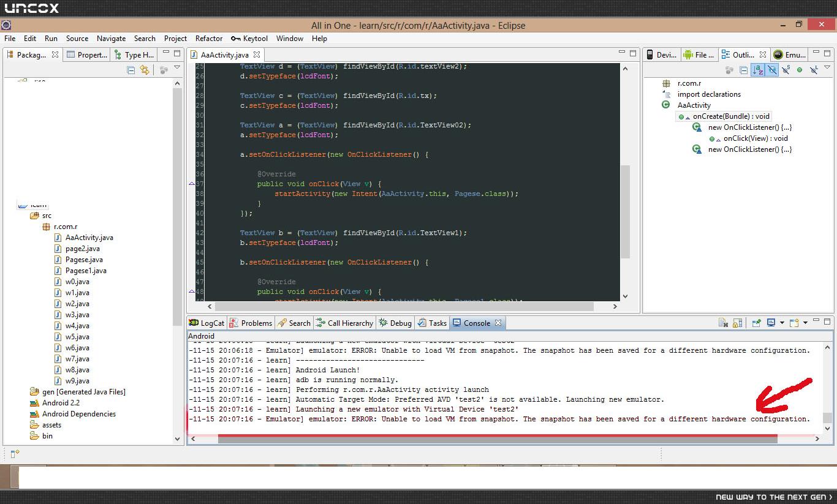
Task: Switch to the Debug tab
Action: (395, 323)
